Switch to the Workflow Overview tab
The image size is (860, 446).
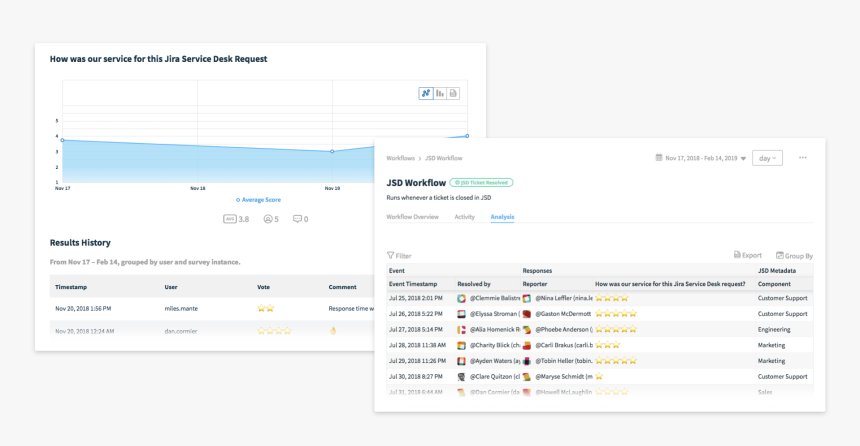tap(412, 217)
